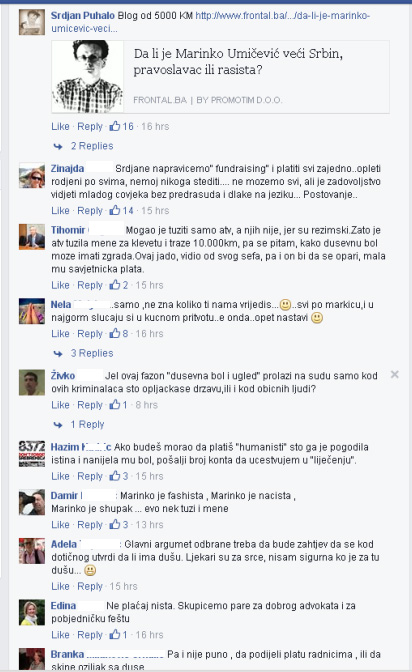
Task: Click reply arrow icon beside 3 Replies
Action: click(58, 354)
